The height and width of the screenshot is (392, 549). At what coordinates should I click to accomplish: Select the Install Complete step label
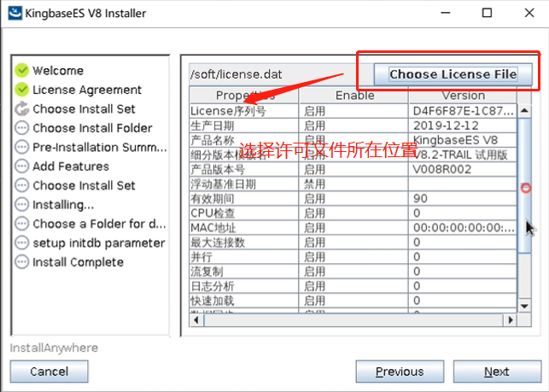pos(78,262)
